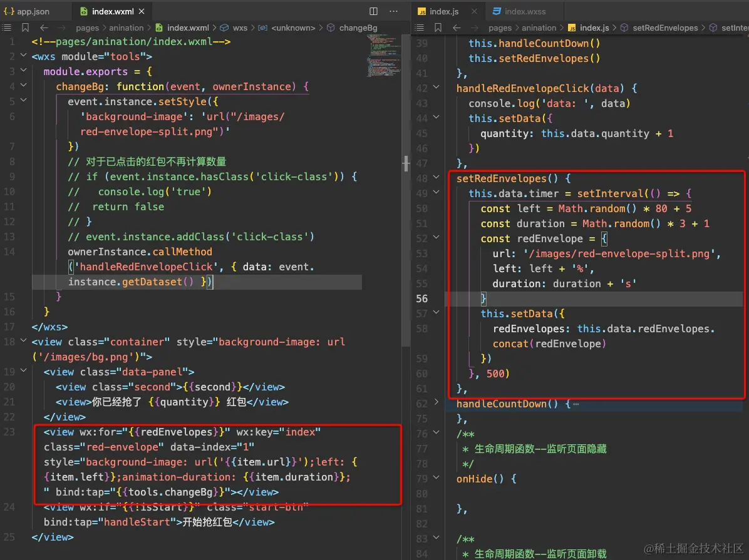
Task: Open the more actions ellipsis menu
Action: 393,11
